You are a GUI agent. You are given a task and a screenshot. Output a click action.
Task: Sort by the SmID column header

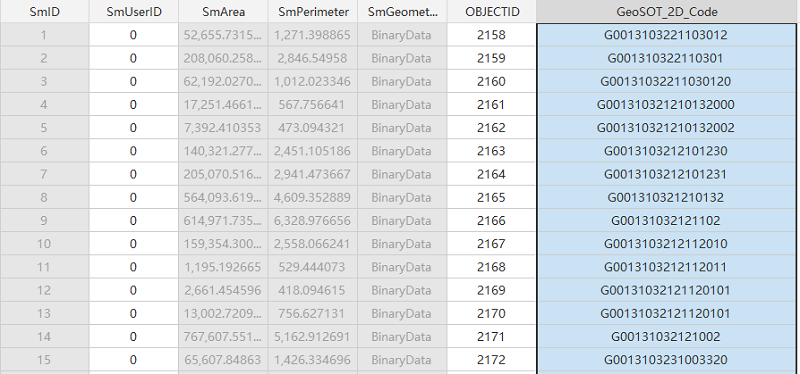44,11
